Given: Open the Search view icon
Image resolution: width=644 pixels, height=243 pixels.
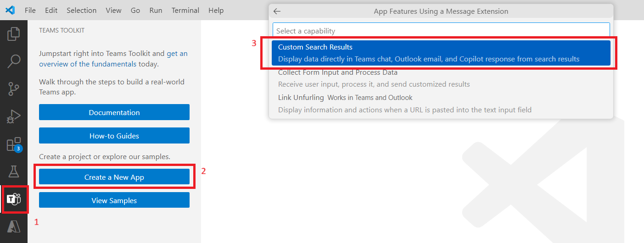Looking at the screenshot, I should pos(14,61).
